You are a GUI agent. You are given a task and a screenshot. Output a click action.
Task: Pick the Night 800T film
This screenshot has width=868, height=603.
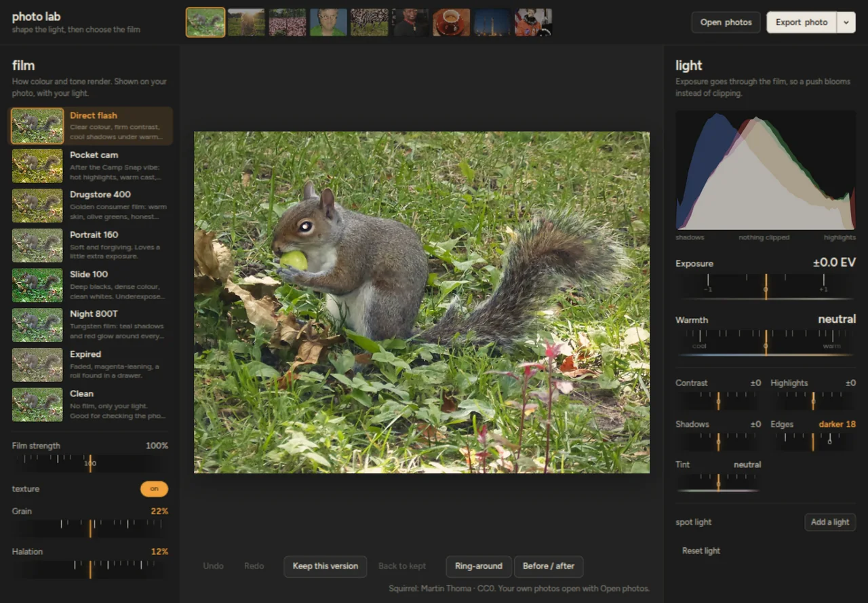(x=90, y=325)
